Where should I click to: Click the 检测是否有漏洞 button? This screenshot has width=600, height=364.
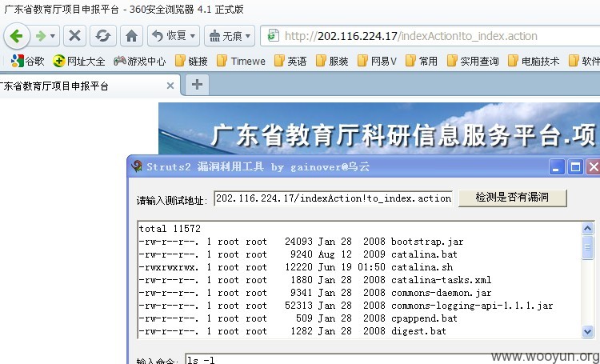tap(512, 198)
